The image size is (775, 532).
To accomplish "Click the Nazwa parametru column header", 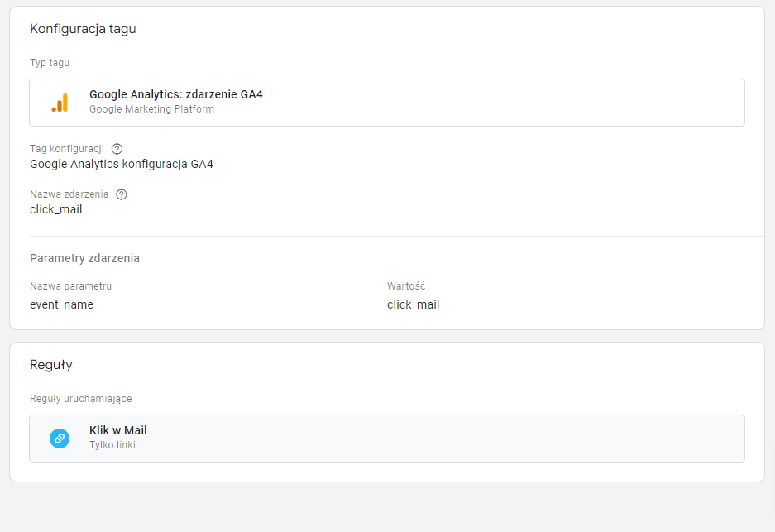I will click(x=70, y=285).
